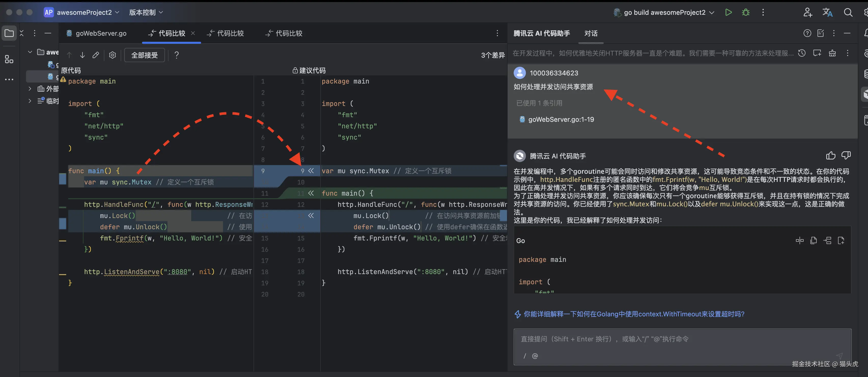The width and height of the screenshot is (868, 377).
Task: Click the debug bug icon
Action: click(x=746, y=12)
